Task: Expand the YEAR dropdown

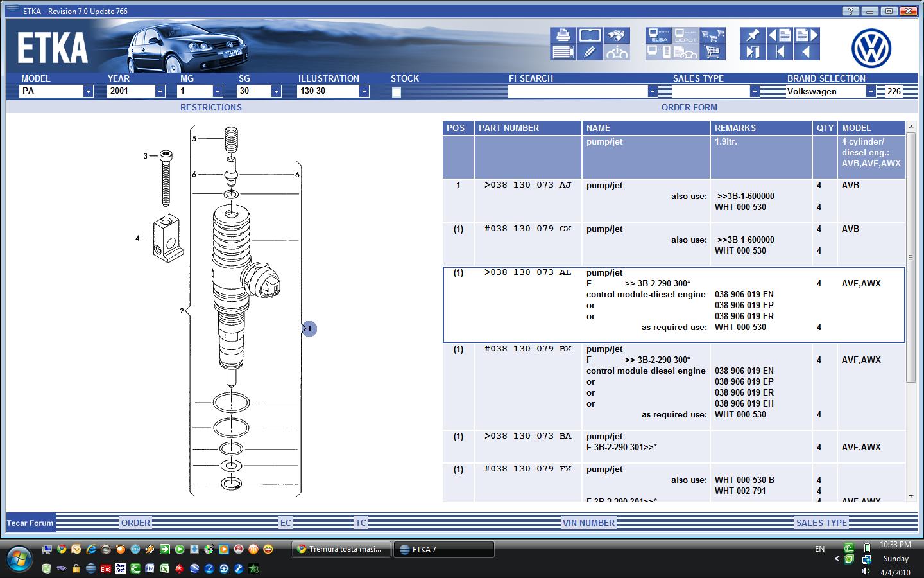Action: [x=160, y=91]
